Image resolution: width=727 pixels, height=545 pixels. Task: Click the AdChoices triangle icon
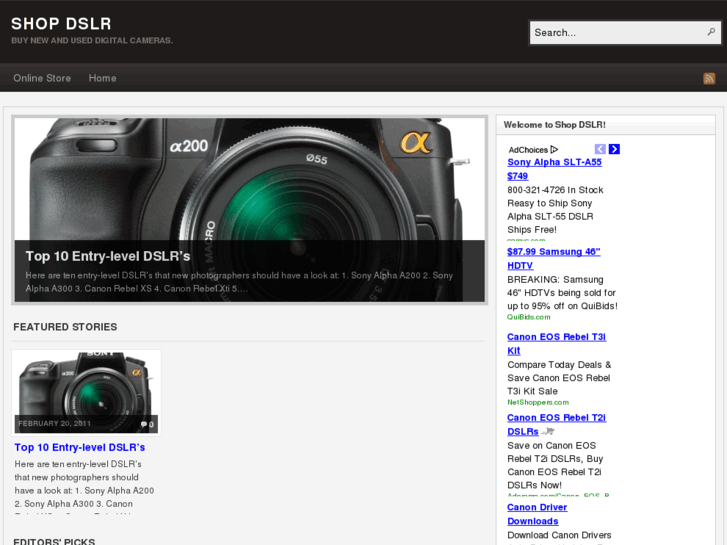coord(554,149)
